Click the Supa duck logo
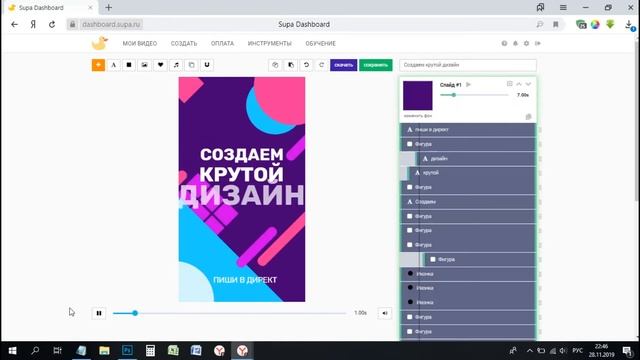This screenshot has height=360, width=640. pos(100,43)
